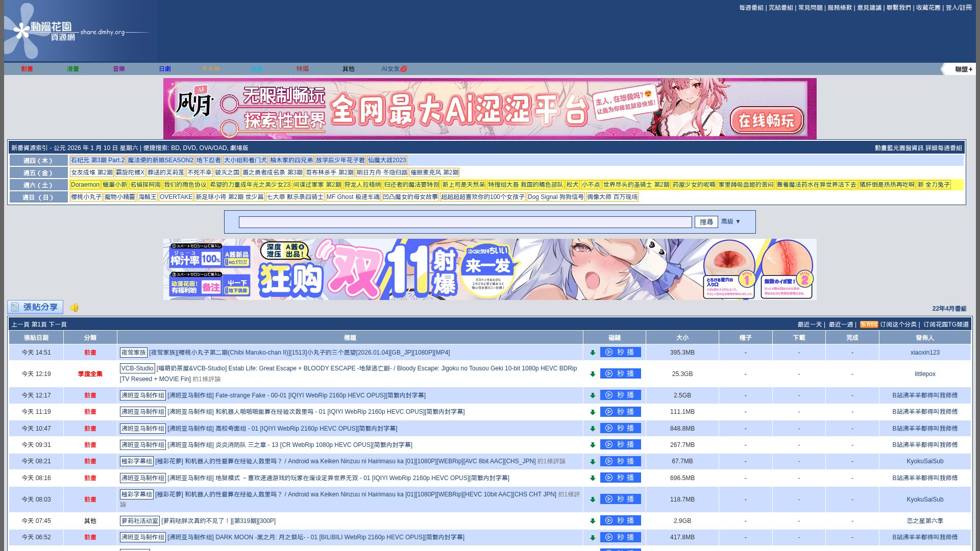Select the 週六（土）weekday index row

point(38,185)
